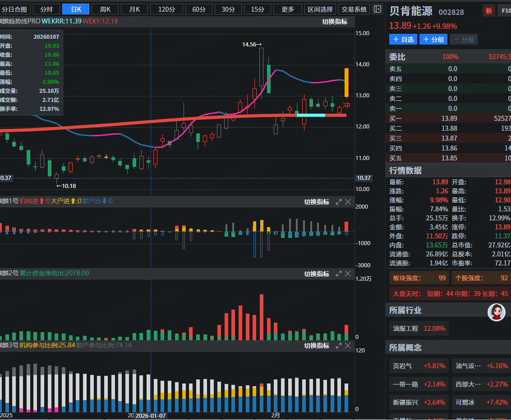Click the 冲 marker on the chart
This screenshot has width=511, height=420.
[x=347, y=105]
